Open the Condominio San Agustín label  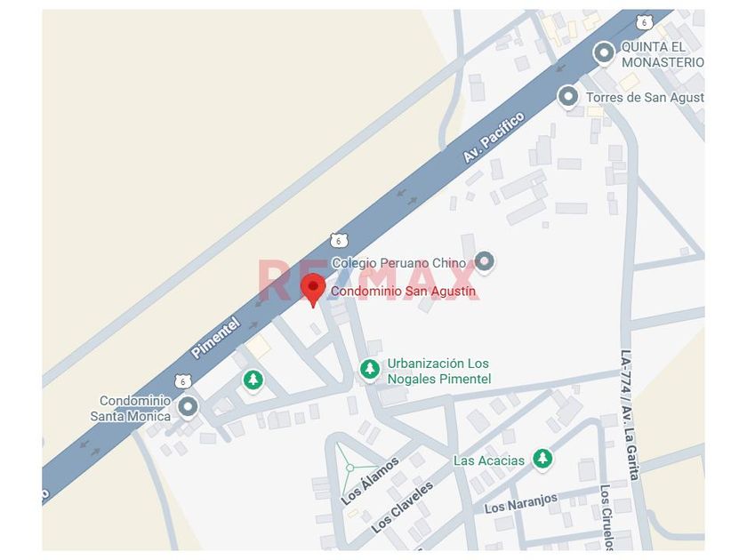pos(403,291)
